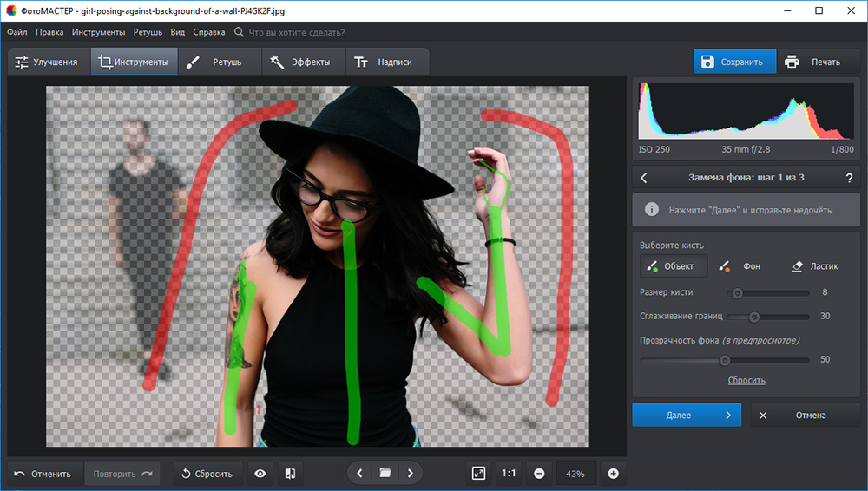The image size is (868, 491).
Task: Go to the next photo arrow
Action: pyautogui.click(x=411, y=474)
